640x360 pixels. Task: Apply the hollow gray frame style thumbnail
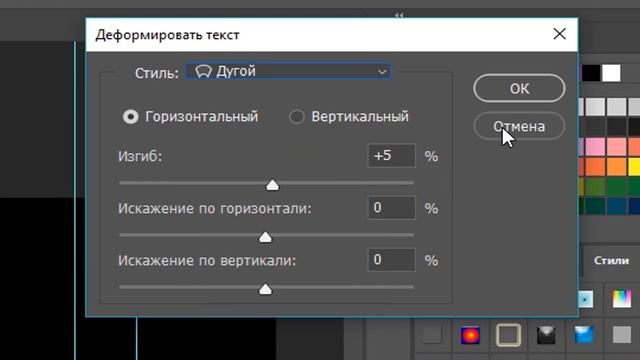pyautogui.click(x=508, y=336)
